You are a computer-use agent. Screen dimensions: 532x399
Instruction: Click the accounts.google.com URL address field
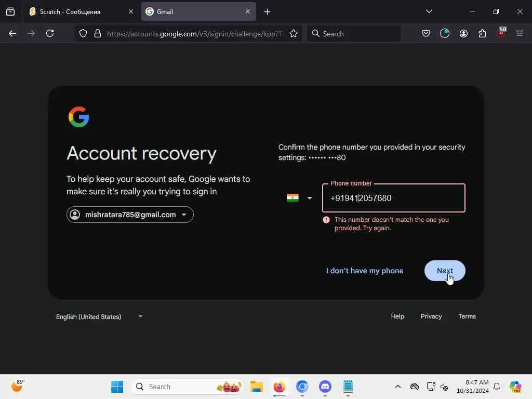(x=194, y=34)
